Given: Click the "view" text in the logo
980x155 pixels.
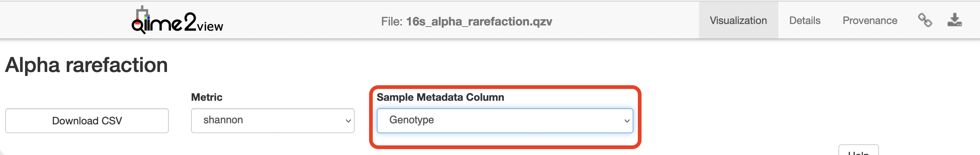Looking at the screenshot, I should click(x=210, y=27).
